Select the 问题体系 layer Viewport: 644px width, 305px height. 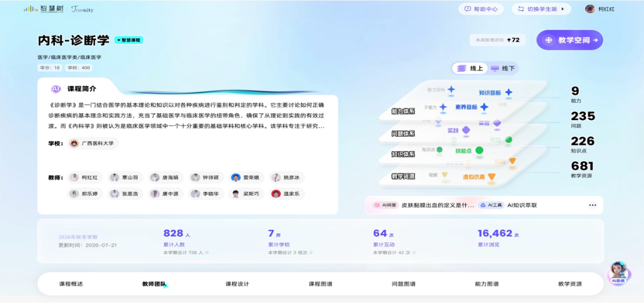coord(403,134)
